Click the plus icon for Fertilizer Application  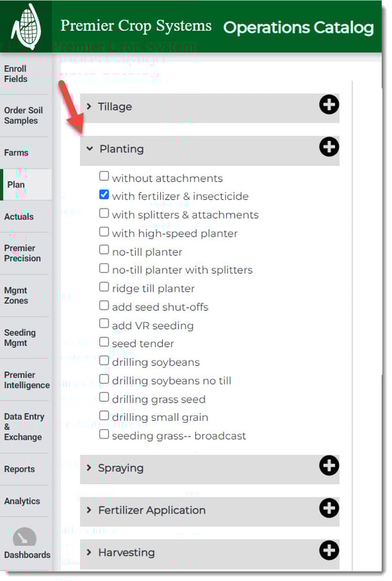coord(329,509)
